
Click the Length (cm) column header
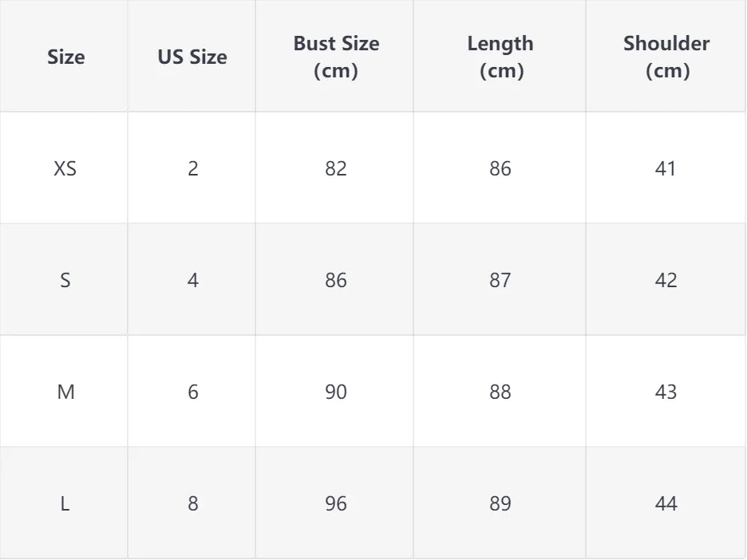(x=500, y=57)
